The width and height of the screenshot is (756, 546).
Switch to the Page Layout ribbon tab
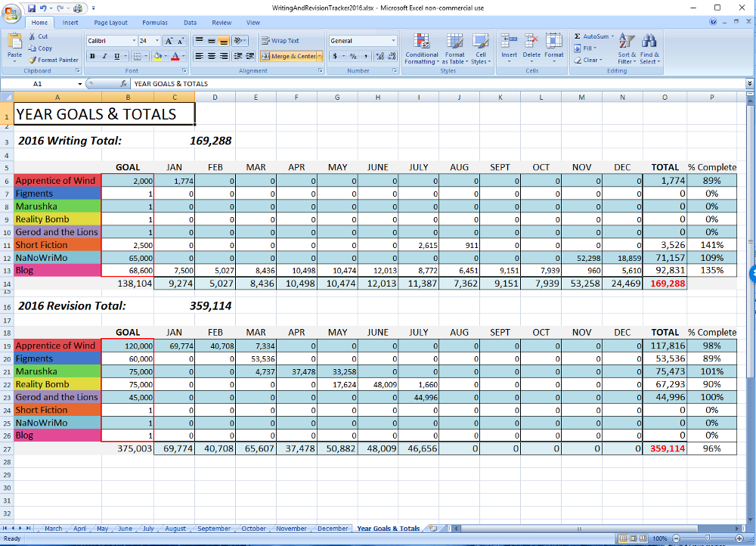point(110,23)
